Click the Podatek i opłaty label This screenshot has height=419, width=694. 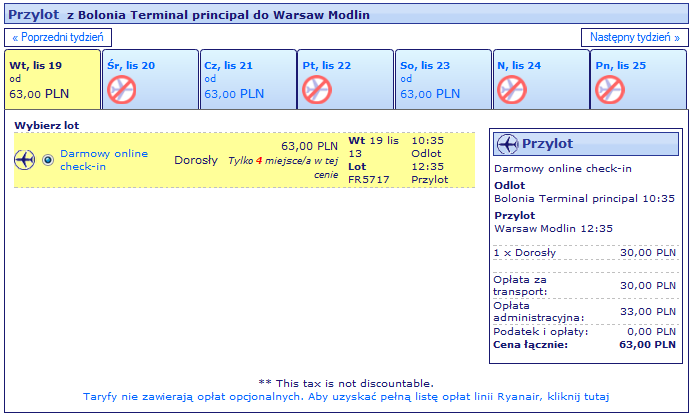click(x=541, y=331)
